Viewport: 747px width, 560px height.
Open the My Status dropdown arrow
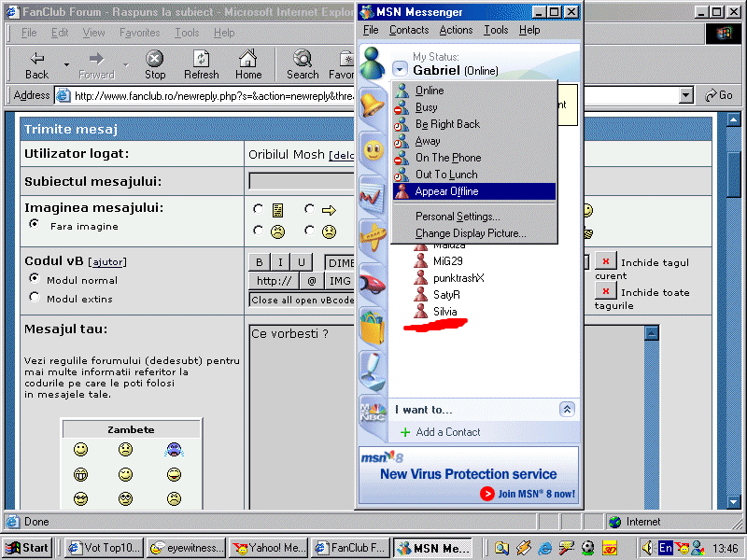click(400, 69)
